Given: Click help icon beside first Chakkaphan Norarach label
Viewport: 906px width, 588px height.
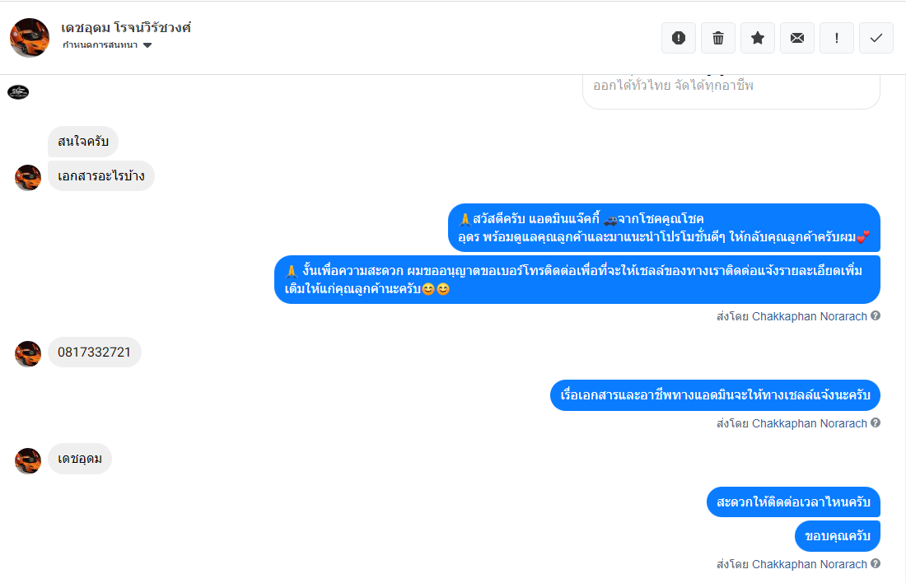Looking at the screenshot, I should (876, 316).
